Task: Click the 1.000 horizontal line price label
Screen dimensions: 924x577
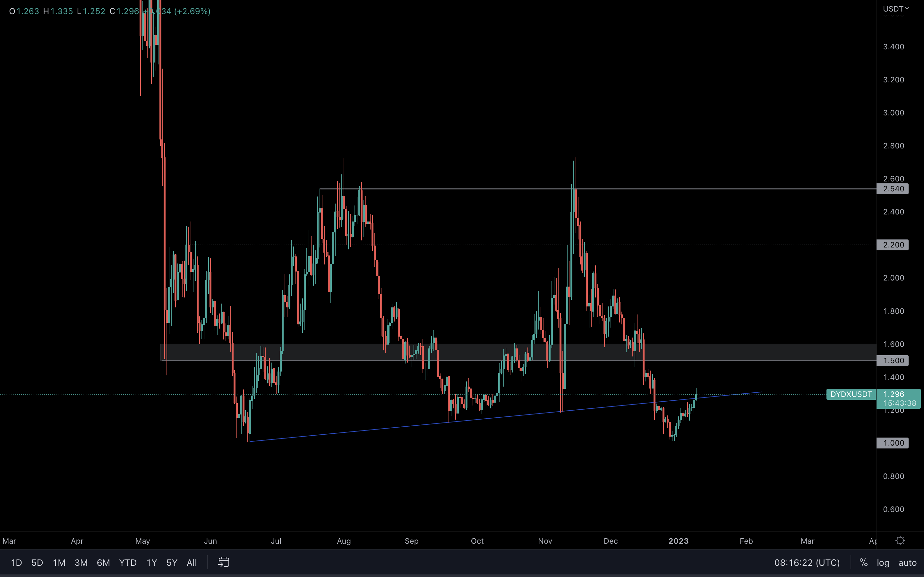Action: (x=892, y=443)
